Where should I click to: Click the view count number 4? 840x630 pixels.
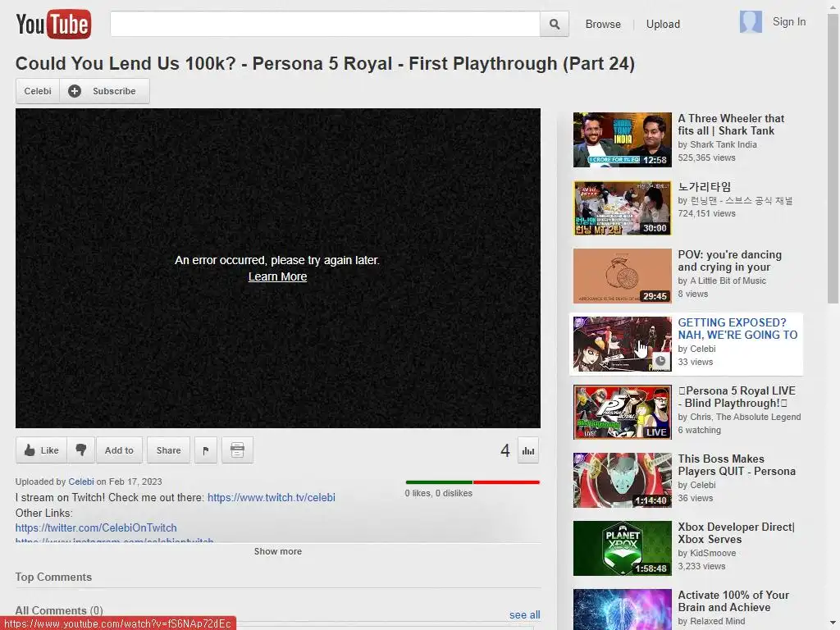505,450
